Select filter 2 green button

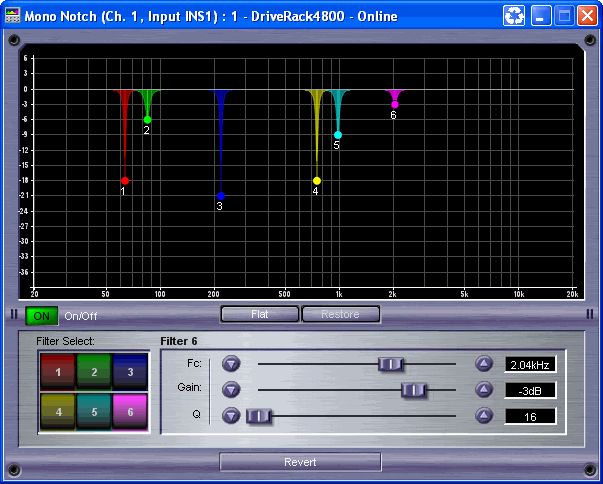click(x=94, y=372)
